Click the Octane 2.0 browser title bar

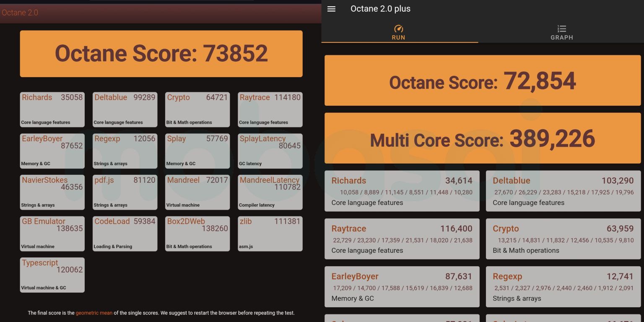[x=159, y=13]
